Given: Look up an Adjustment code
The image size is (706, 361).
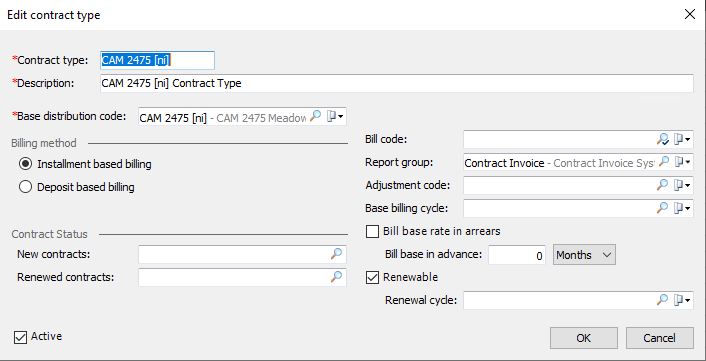Looking at the screenshot, I should pos(662,185).
